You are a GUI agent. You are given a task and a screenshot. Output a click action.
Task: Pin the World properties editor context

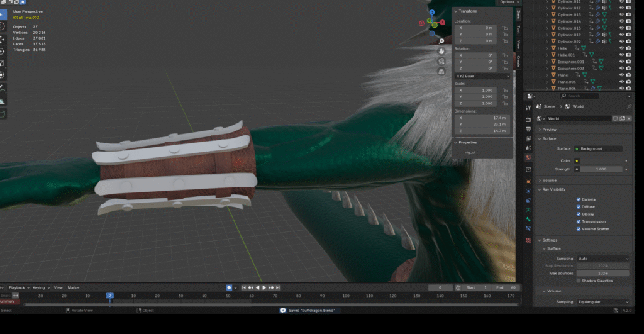pos(629,106)
